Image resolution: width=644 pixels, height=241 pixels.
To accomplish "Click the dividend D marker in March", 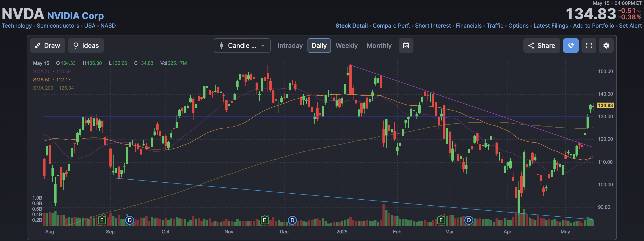I will click(469, 220).
